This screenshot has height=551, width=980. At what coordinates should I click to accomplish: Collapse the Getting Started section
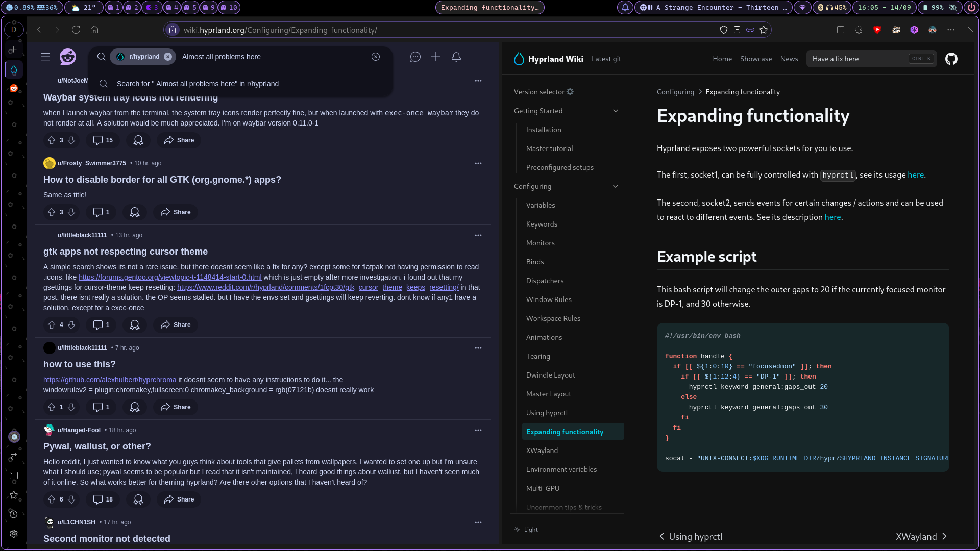pyautogui.click(x=615, y=111)
